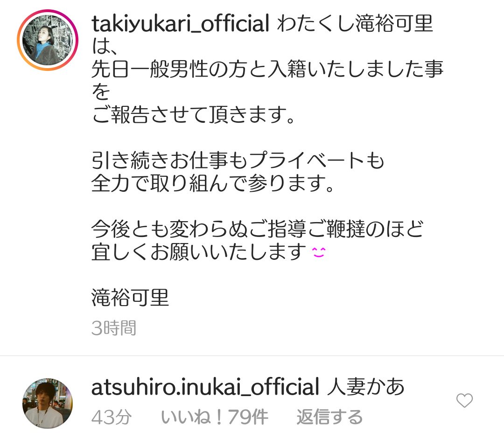Tap 返信する to reply to comment
Viewport: 504px width, 446px height.
tap(329, 417)
